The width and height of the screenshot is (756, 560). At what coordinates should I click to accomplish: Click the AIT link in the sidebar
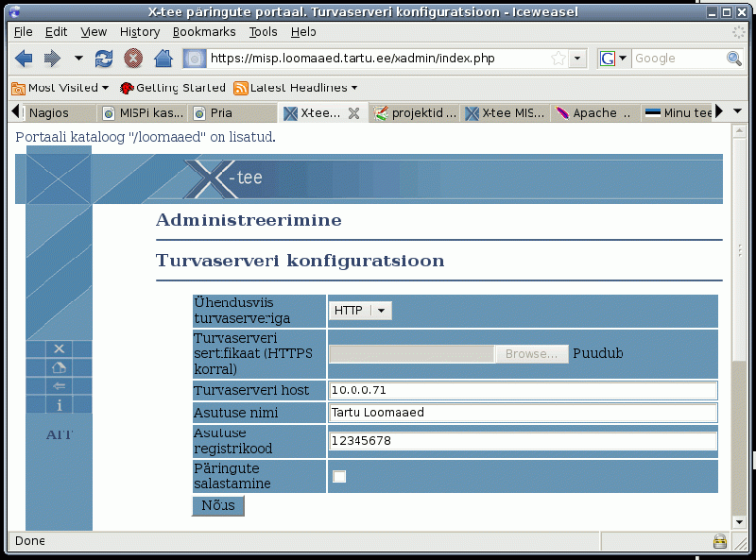click(58, 435)
